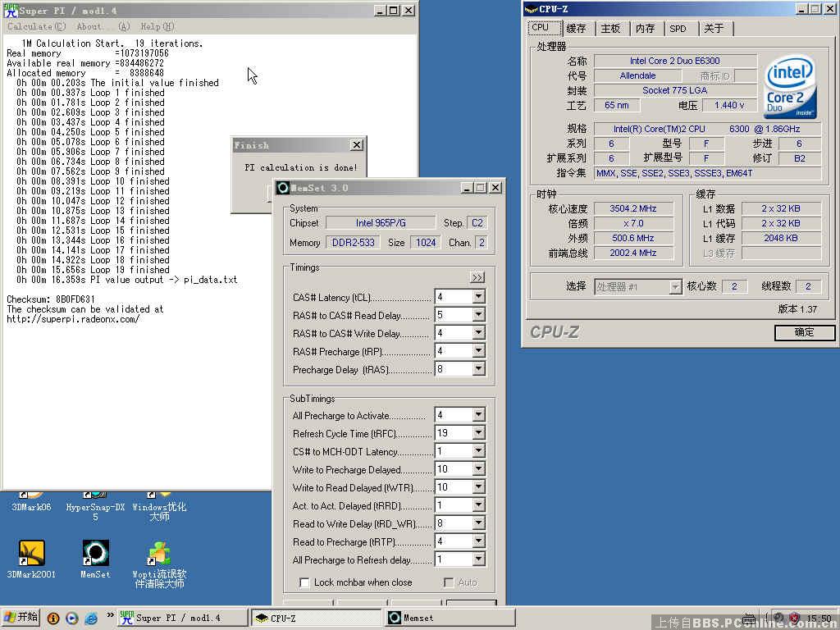Viewport: 840px width, 630px height.
Task: Open the 3DMark06 desktop shortcut
Action: coord(31,502)
